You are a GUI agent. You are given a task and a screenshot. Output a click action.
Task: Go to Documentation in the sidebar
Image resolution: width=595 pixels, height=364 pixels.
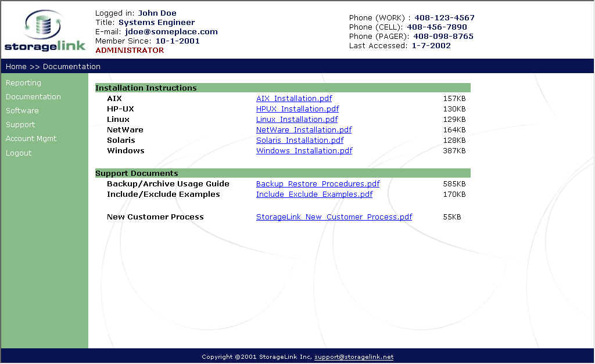click(33, 97)
